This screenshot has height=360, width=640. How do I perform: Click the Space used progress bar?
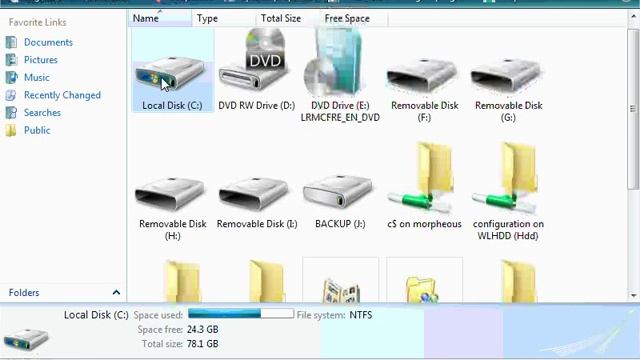pos(241,313)
